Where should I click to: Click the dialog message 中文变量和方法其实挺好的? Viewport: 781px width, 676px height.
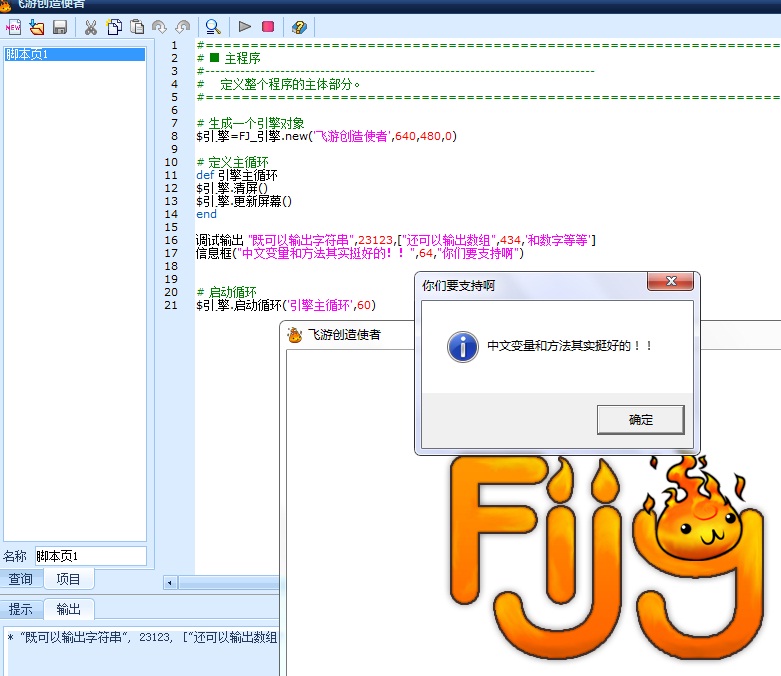pos(570,346)
